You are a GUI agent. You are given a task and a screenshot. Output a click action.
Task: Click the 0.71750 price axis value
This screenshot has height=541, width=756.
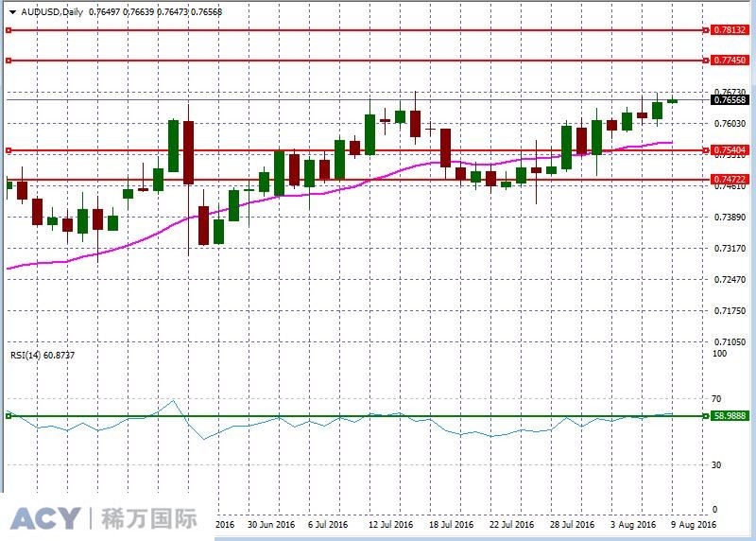730,311
